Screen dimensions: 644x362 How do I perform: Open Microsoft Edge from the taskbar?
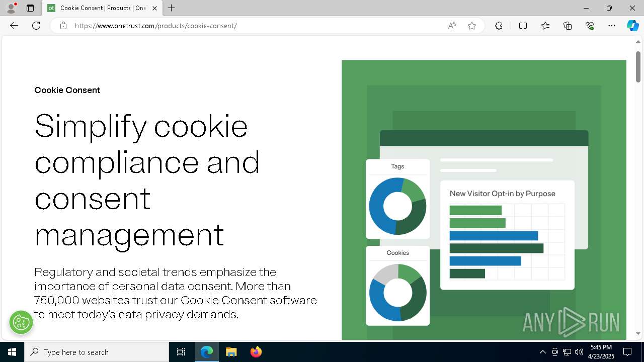(207, 352)
